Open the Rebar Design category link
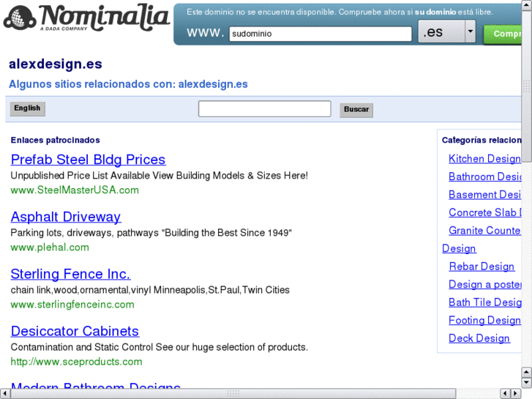Viewport: 532px width, 399px height. 482,266
